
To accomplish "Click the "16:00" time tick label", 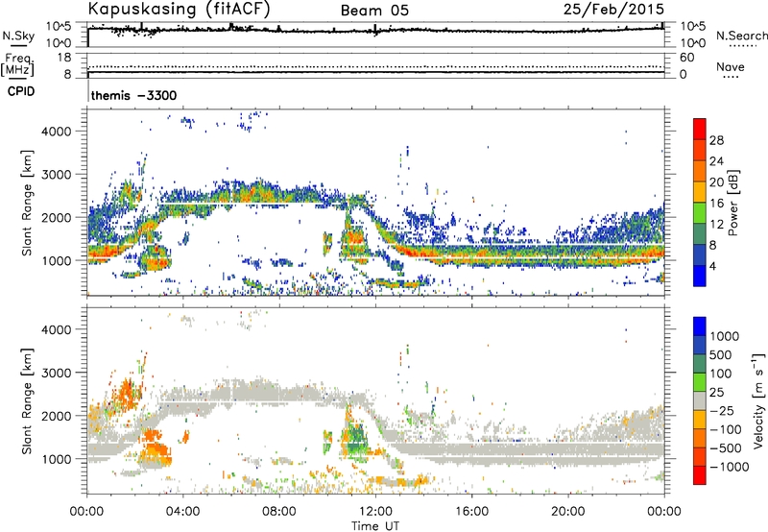I will click(x=471, y=512).
